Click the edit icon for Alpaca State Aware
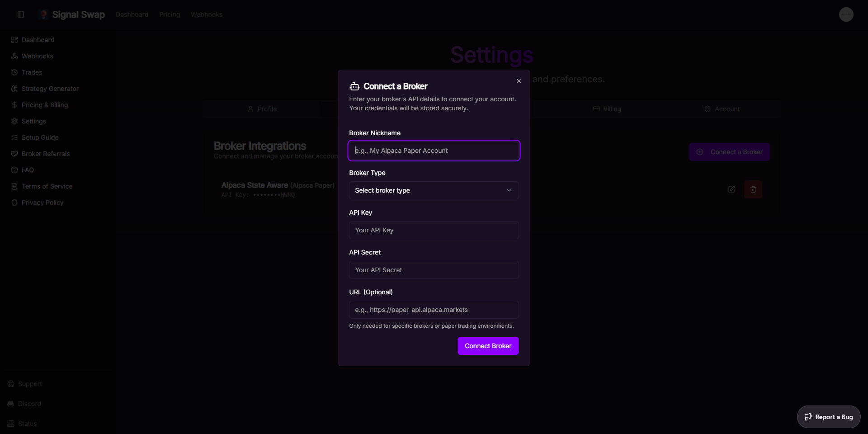The height and width of the screenshot is (434, 868). point(731,189)
